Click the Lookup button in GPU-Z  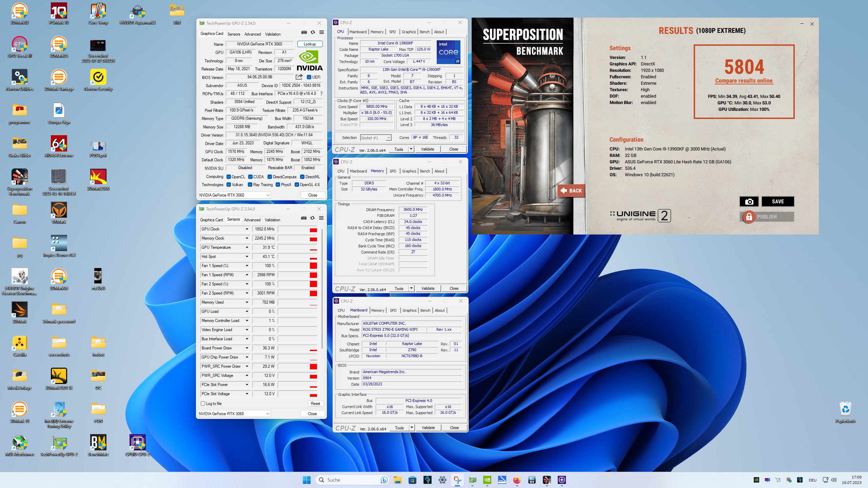point(310,44)
